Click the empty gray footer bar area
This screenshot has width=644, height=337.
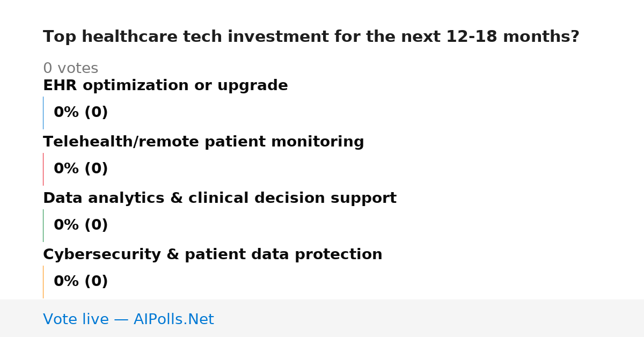(x=429, y=318)
